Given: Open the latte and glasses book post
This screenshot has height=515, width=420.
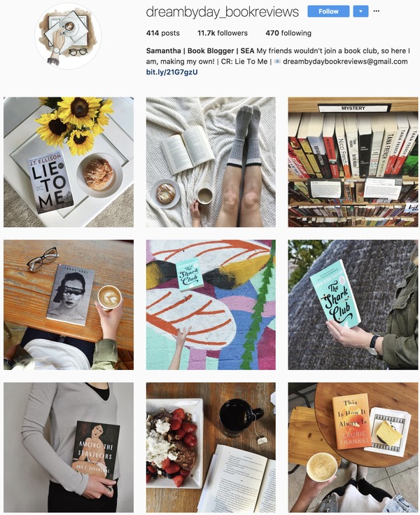Looking at the screenshot, I should pyautogui.click(x=69, y=305).
